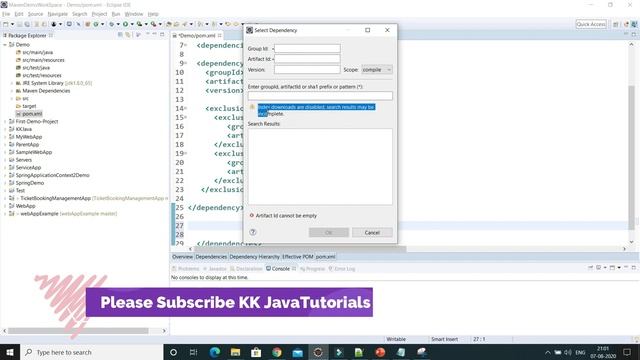
Task: Collapse the Demo project tree node
Action: pyautogui.click(x=5, y=44)
